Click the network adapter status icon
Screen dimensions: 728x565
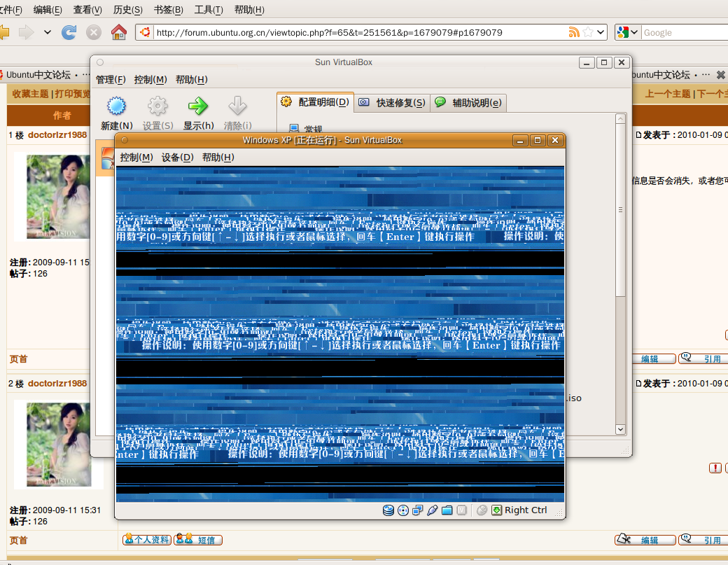coord(417,510)
